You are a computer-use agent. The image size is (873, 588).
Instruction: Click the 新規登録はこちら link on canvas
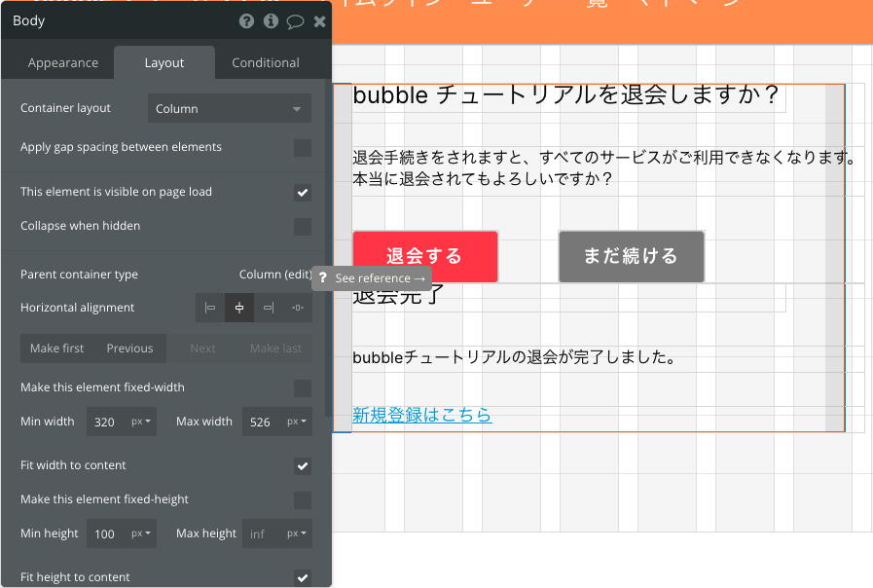click(x=422, y=415)
